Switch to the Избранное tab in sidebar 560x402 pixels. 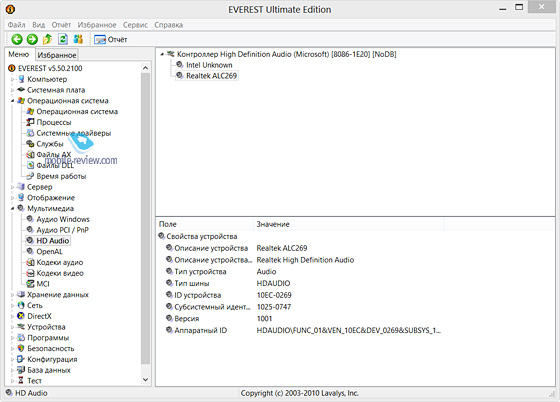click(57, 55)
